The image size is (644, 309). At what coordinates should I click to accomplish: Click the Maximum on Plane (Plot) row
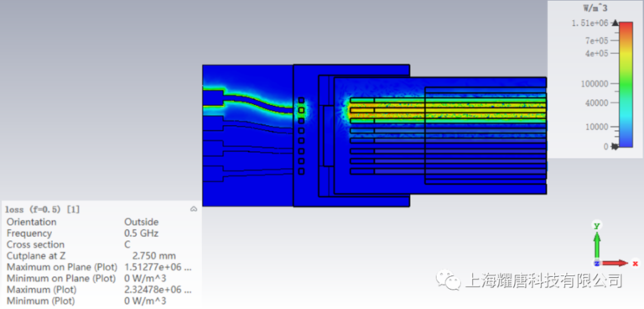point(100,267)
